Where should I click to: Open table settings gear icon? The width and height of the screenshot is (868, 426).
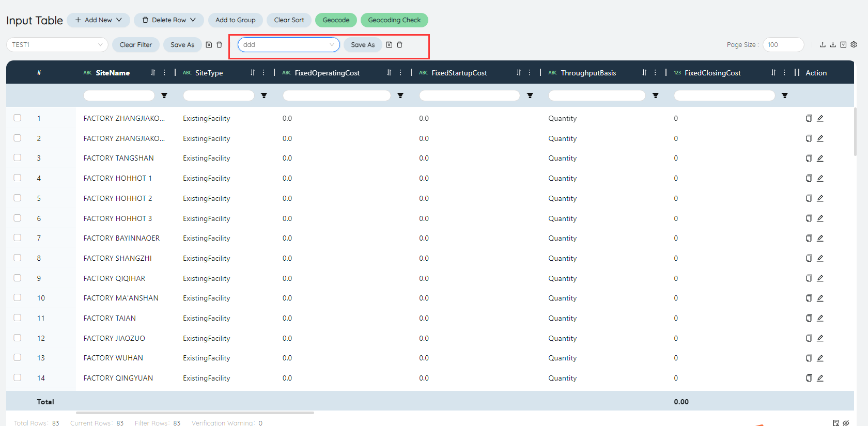point(854,45)
